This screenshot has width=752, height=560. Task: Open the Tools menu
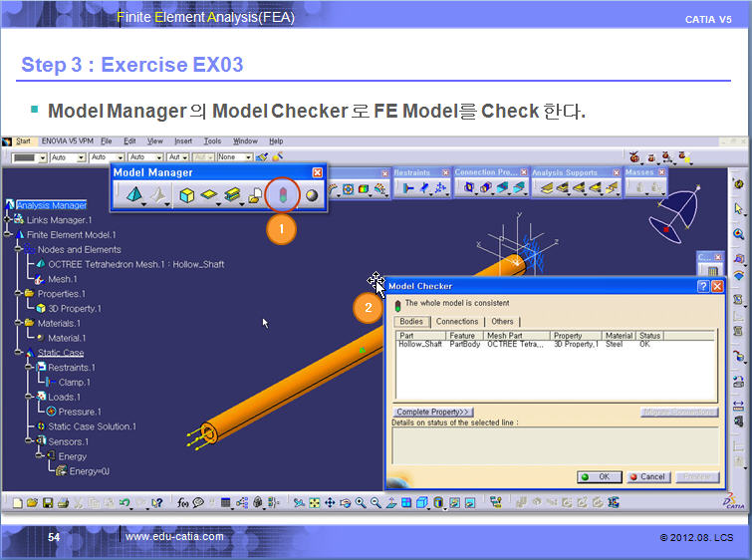pyautogui.click(x=212, y=141)
